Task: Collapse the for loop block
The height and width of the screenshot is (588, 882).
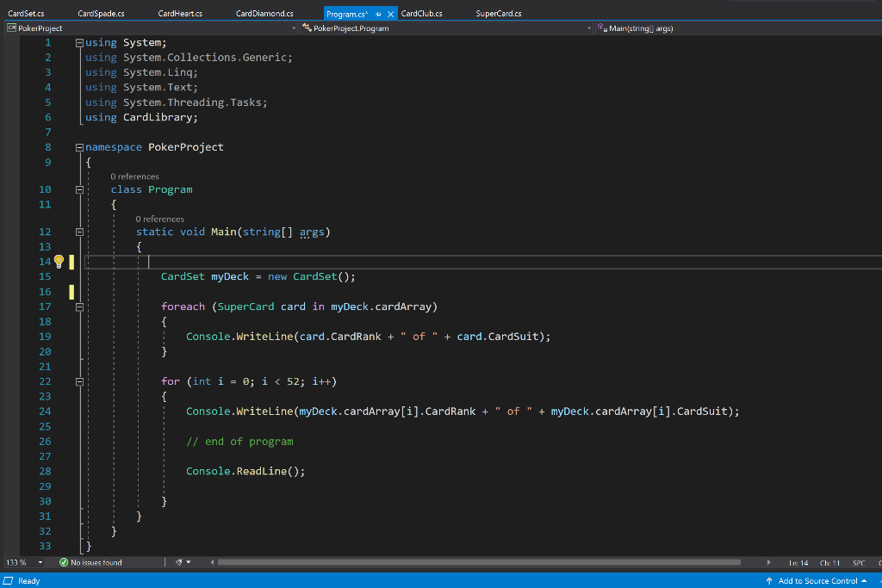Action: (79, 381)
